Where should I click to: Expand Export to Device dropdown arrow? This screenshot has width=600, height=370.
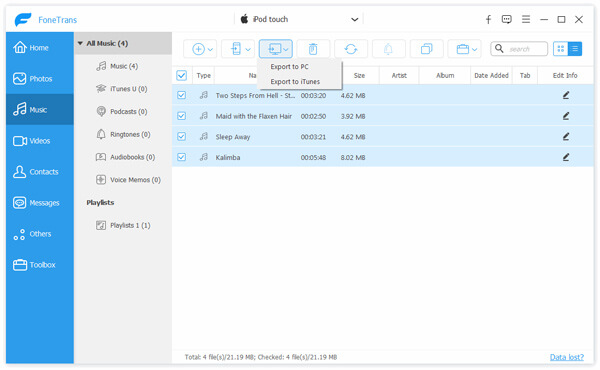pos(248,49)
